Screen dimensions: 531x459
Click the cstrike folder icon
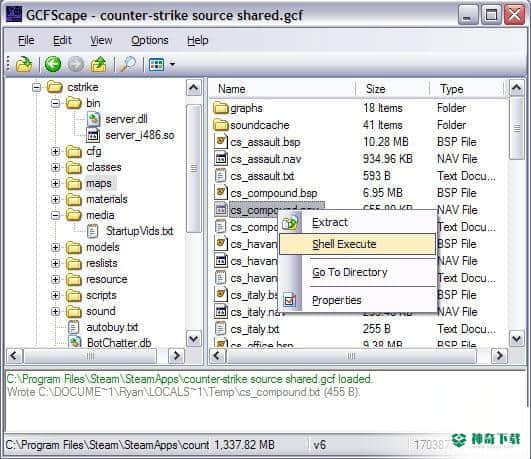(x=55, y=87)
